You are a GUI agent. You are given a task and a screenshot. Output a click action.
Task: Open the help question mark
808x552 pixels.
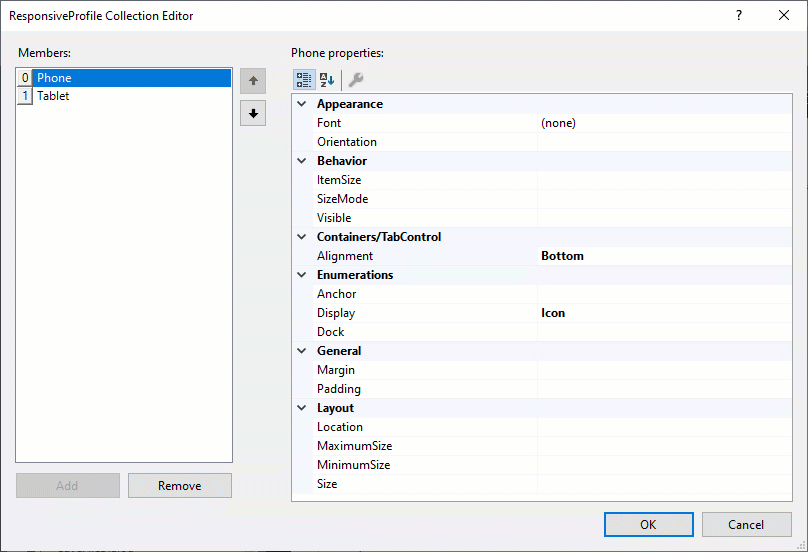pos(739,15)
